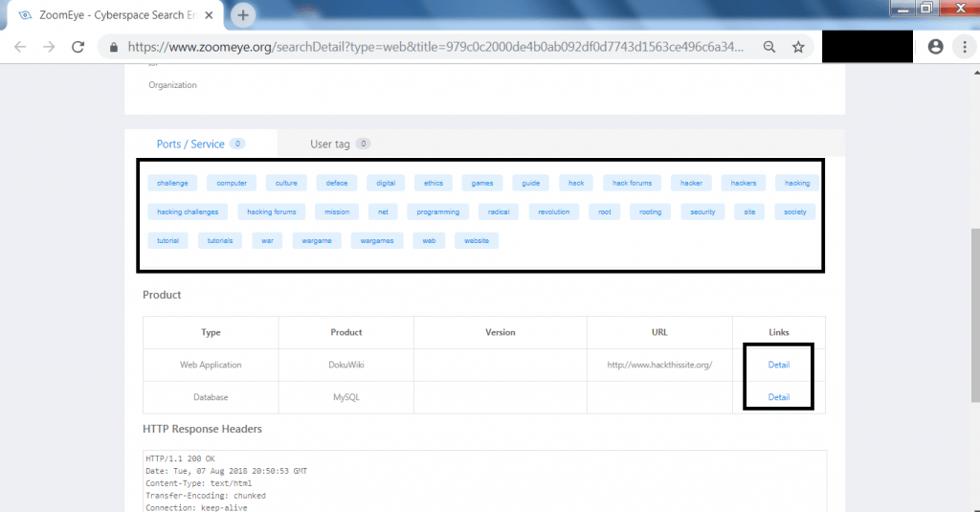Click the 'Database' type cell
Image resolution: width=980 pixels, height=512 pixels.
coord(211,397)
